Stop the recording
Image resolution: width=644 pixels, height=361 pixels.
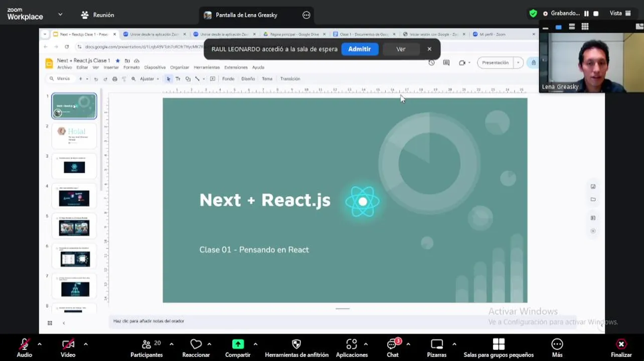click(596, 14)
